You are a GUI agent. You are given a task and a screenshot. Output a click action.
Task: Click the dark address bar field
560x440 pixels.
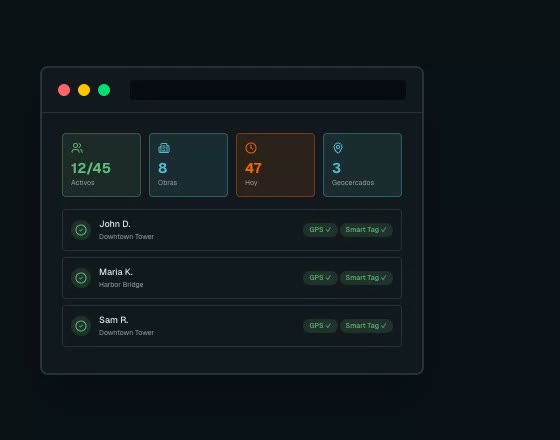[268, 90]
